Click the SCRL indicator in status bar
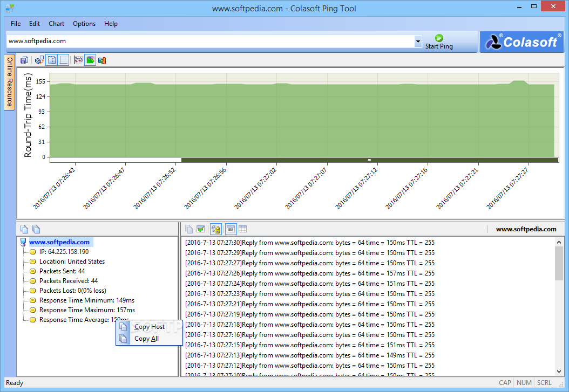Viewport: 569px width, 392px height. 544,383
